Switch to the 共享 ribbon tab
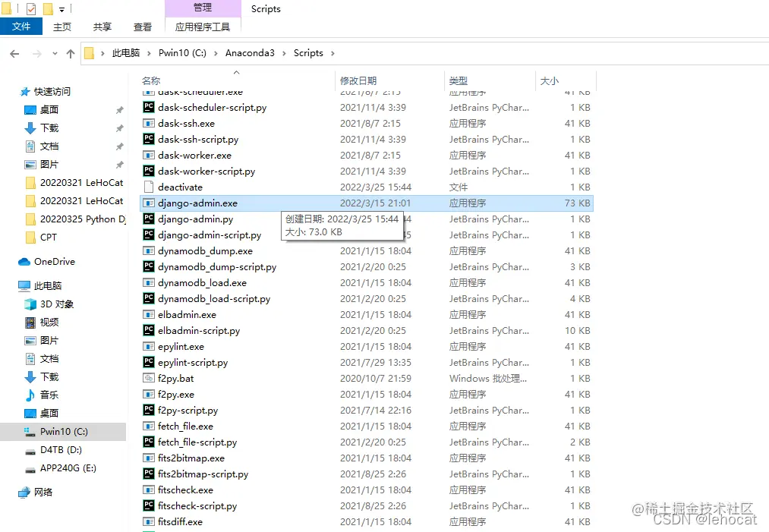The width and height of the screenshot is (769, 532). point(102,27)
